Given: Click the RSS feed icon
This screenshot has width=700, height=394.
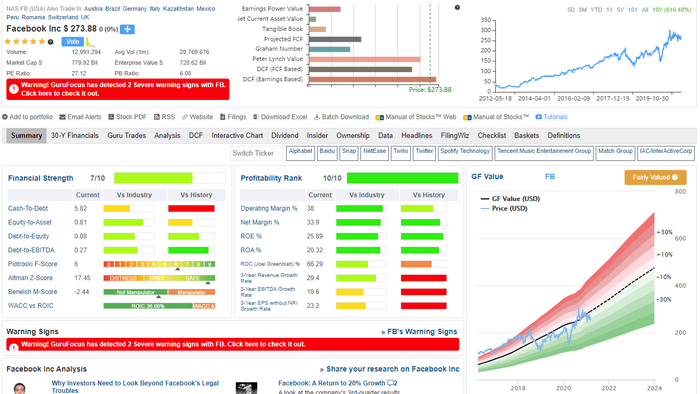Looking at the screenshot, I should point(157,117).
